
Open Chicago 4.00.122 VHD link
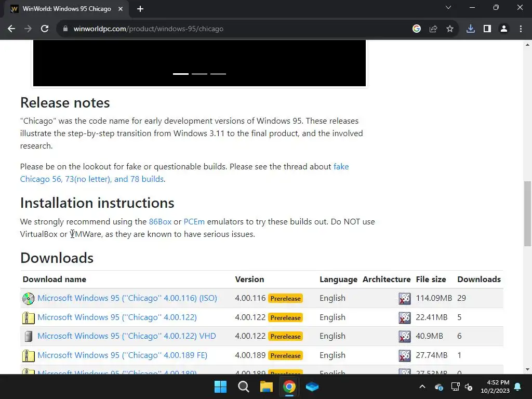click(127, 336)
